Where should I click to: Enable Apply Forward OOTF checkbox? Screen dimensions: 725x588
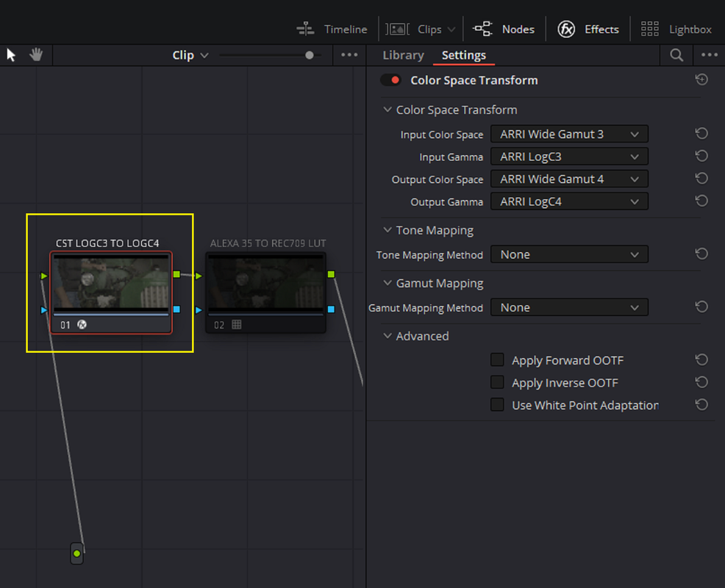pos(497,359)
